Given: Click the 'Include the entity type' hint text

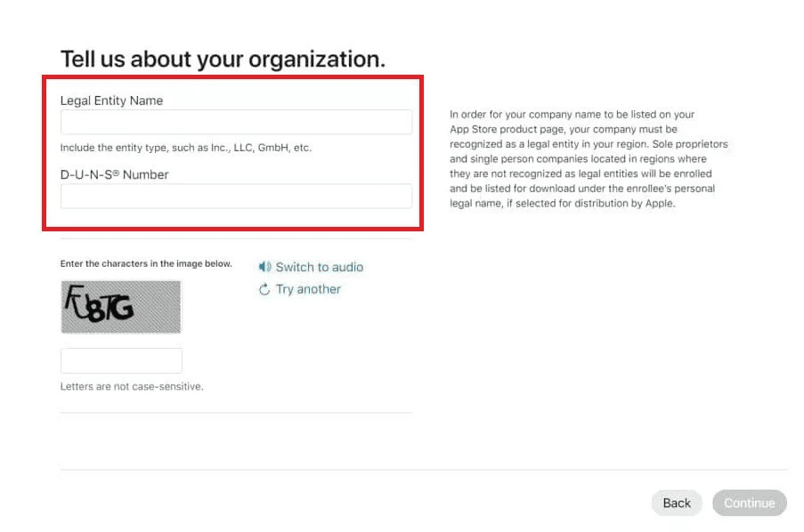Looking at the screenshot, I should click(x=185, y=148).
